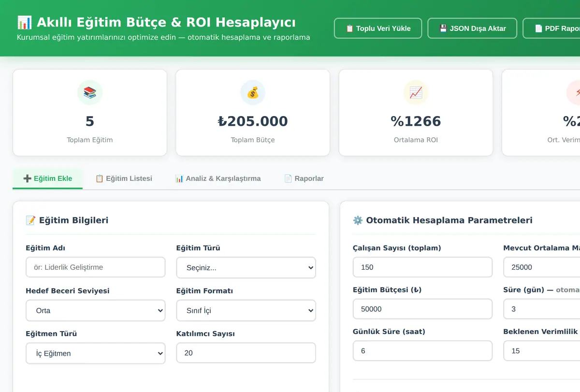Go to Analiz & Karşılaştırma tab
580x392 pixels.
coord(218,178)
